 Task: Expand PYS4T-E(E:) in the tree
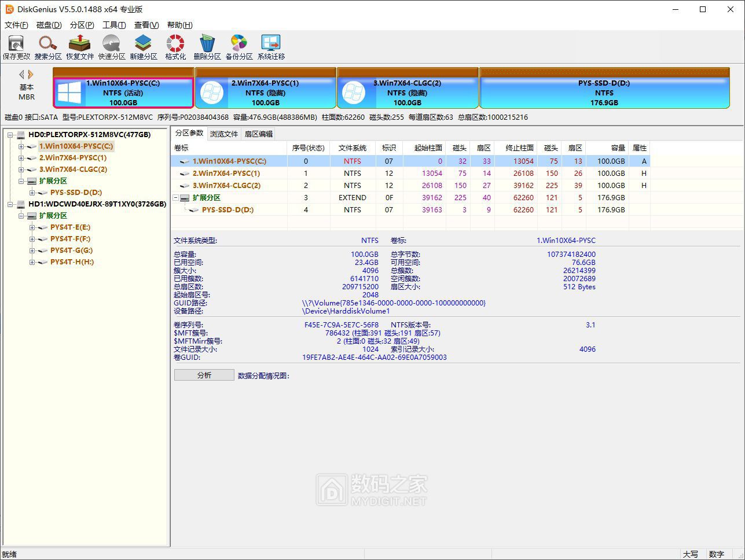point(32,227)
